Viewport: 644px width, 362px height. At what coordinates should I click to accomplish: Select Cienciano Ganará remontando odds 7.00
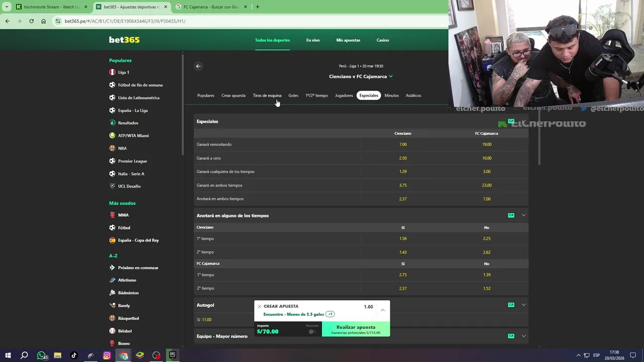(403, 144)
